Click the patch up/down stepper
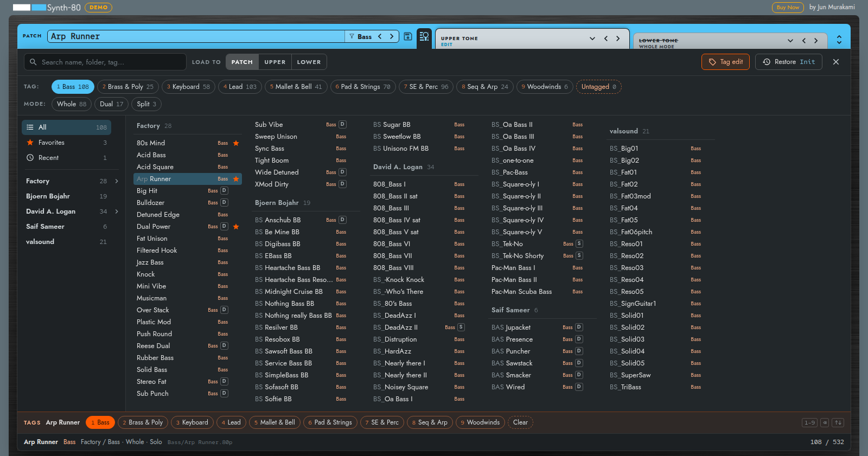868x456 pixels. click(839, 40)
